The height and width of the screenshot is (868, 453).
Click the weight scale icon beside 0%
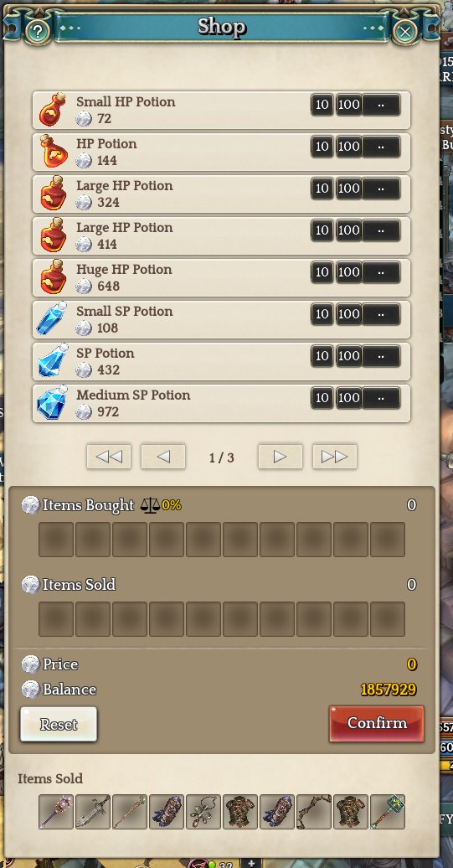pyautogui.click(x=149, y=505)
